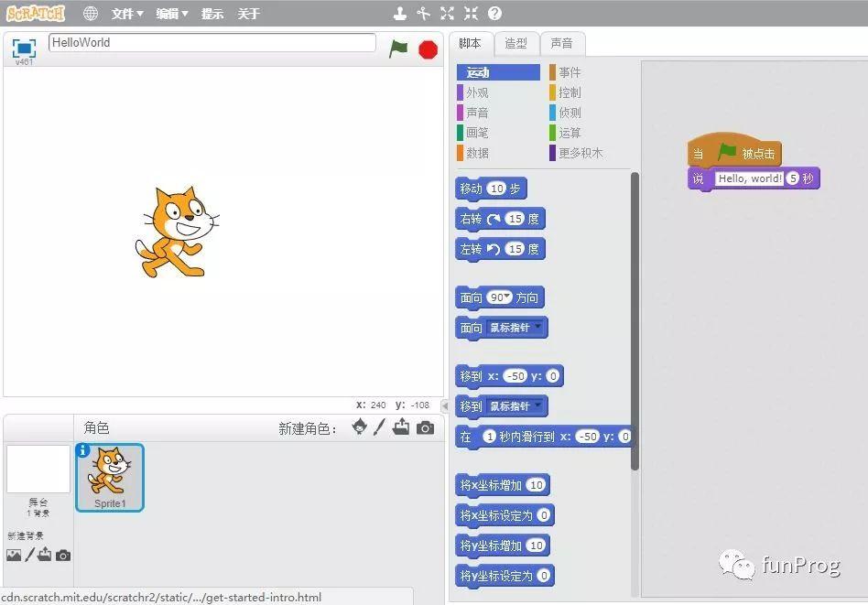Open 鼠标指针 dropdown in 面向 block
Image resolution: width=868 pixels, height=605 pixels.
(x=515, y=328)
